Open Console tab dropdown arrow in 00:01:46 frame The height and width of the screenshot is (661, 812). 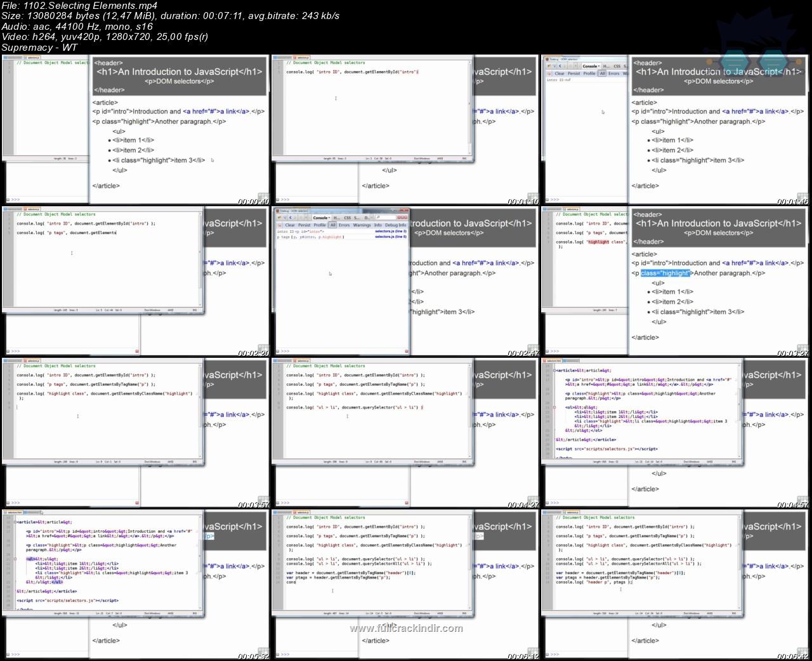(599, 66)
